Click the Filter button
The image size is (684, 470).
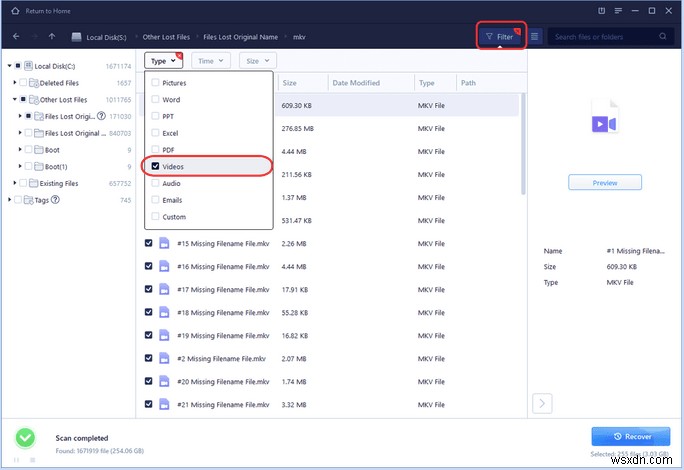(x=499, y=37)
